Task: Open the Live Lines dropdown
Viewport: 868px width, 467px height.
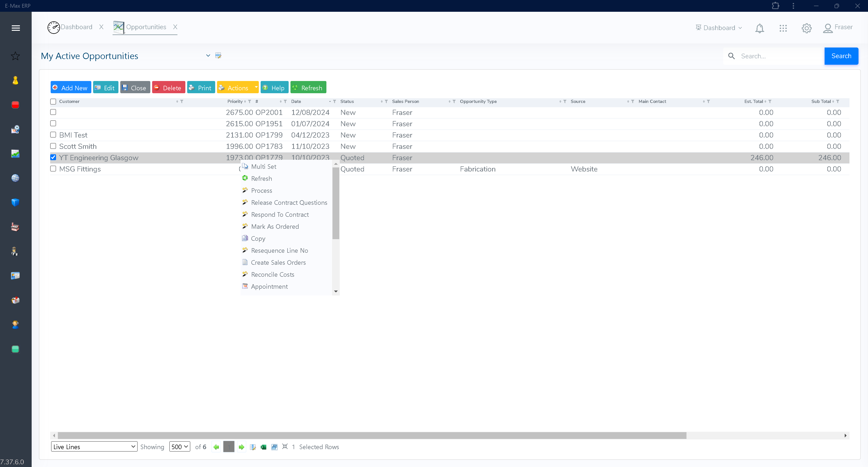Action: point(94,446)
